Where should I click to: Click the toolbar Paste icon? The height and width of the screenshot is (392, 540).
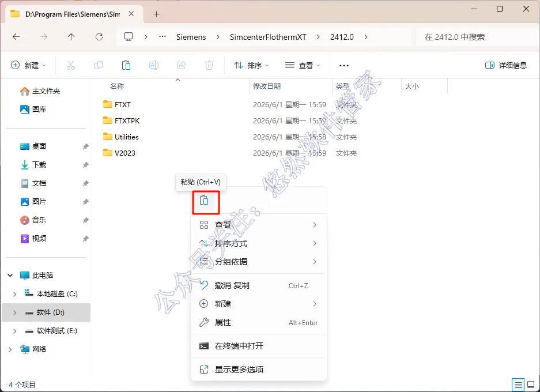tap(126, 65)
